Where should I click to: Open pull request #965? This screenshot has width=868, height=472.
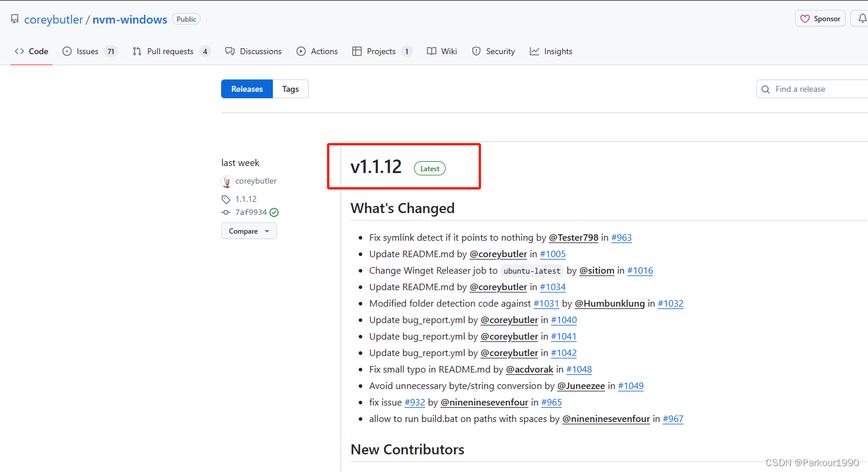coord(552,403)
